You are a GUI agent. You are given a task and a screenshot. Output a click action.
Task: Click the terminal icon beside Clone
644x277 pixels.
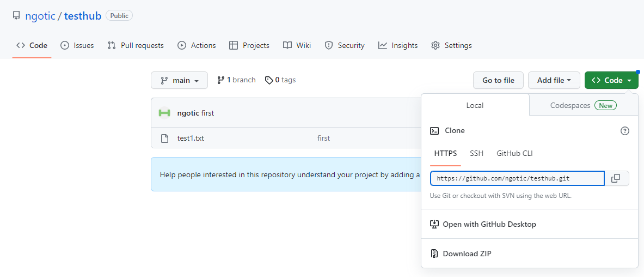pos(434,131)
